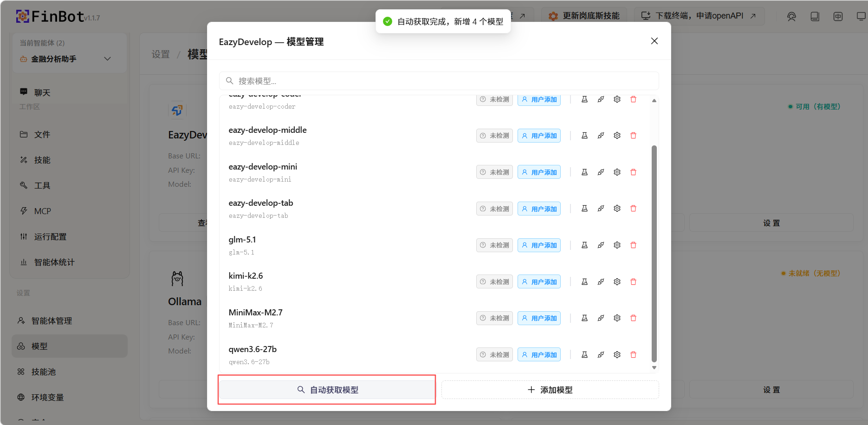Open the 环境变量 settings item

[x=70, y=397]
